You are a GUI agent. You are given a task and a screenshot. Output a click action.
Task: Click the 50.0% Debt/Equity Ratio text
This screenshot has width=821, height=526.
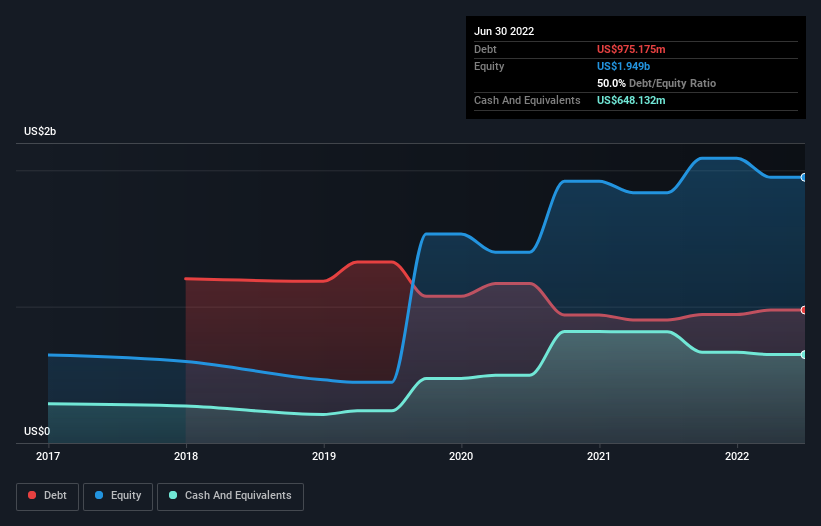[x=656, y=83]
